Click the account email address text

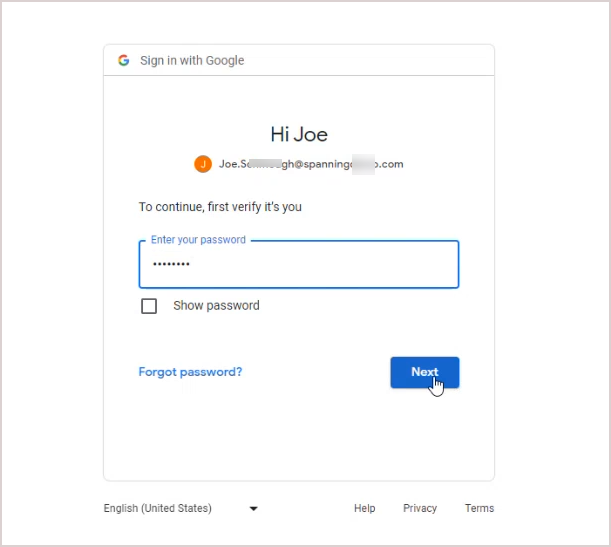click(x=311, y=164)
